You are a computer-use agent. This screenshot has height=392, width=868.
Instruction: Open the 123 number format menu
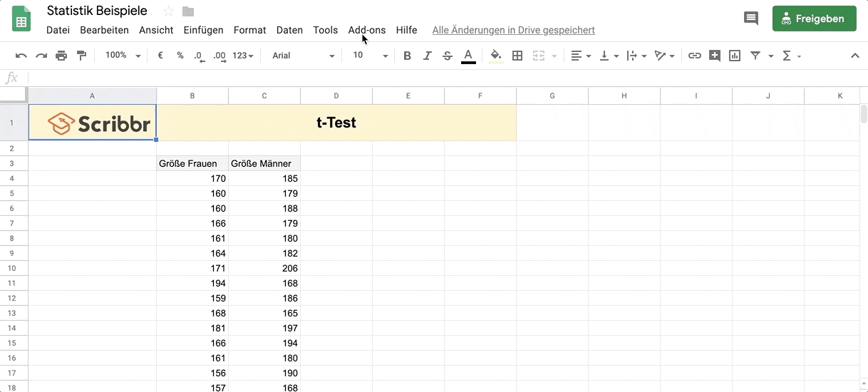click(243, 56)
